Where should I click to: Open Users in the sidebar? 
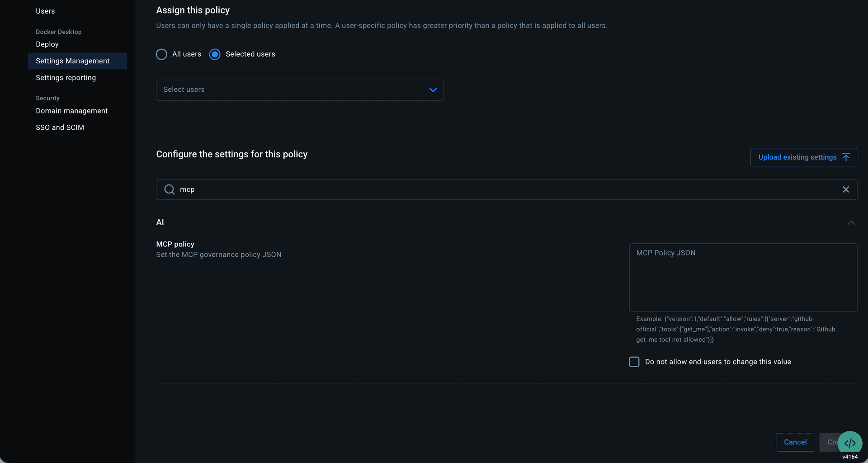coord(45,11)
